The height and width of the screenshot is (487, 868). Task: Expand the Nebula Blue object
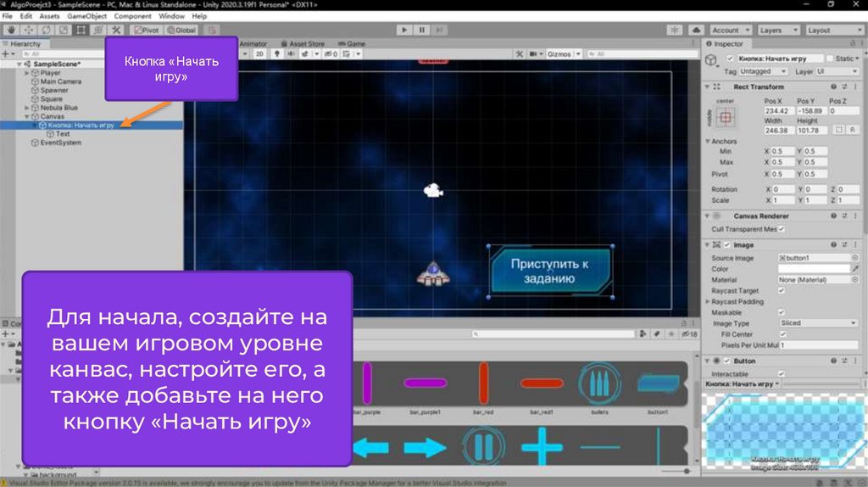[26, 108]
